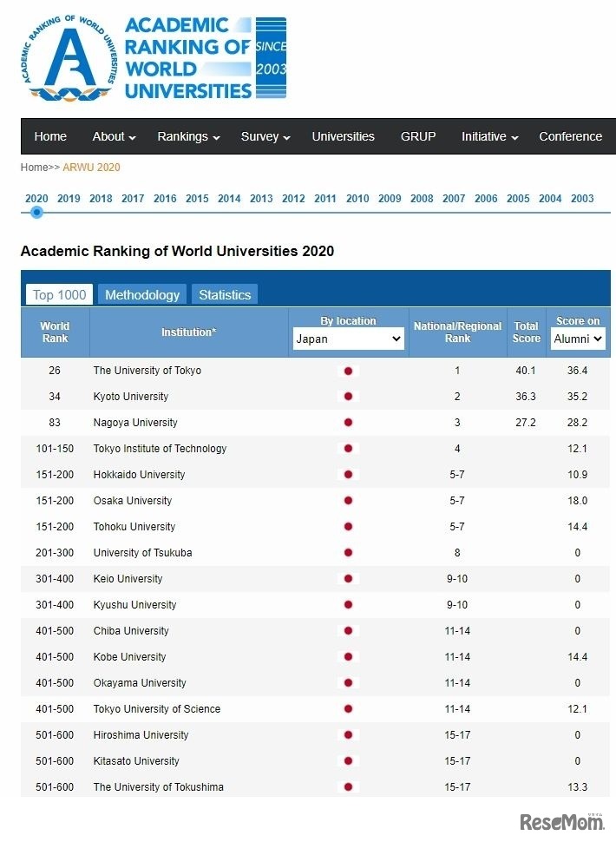Click the Japan flag beside Kitasato University

click(348, 761)
